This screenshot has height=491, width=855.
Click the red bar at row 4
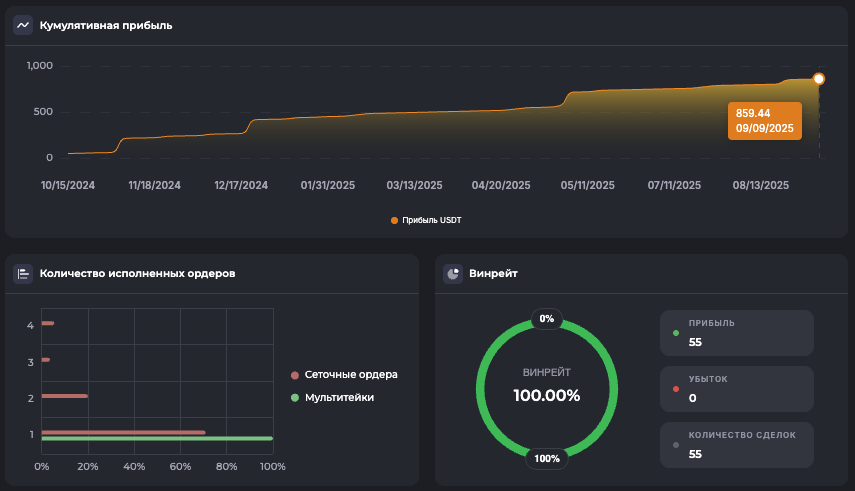coord(47,323)
